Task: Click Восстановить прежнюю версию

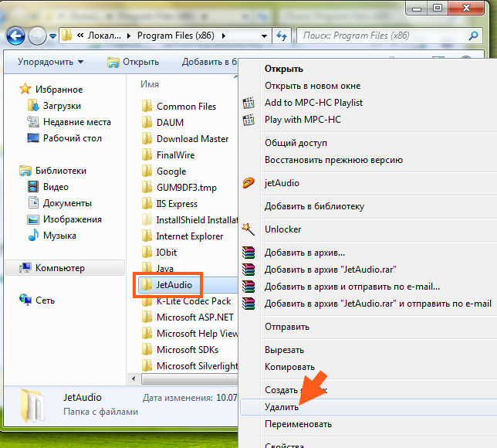Action: coord(333,160)
